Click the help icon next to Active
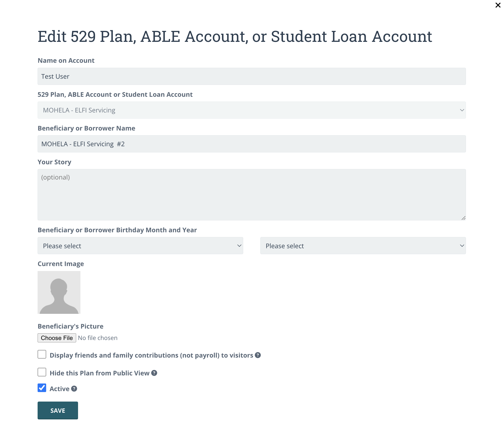 coord(74,389)
